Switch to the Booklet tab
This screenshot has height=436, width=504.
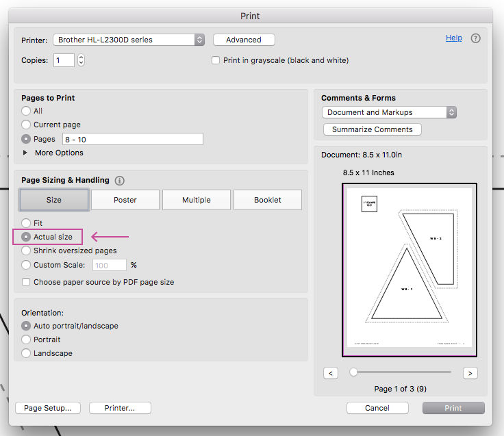268,200
